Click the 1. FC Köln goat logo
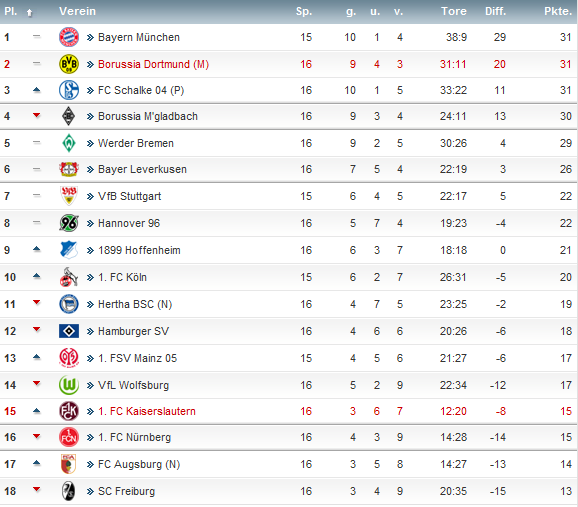The width and height of the screenshot is (578, 507). pos(69,277)
